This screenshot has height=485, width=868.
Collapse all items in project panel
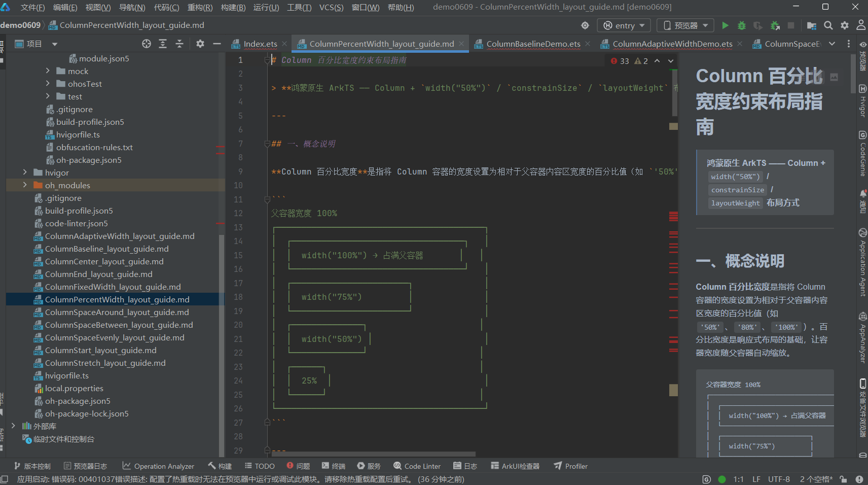[179, 44]
